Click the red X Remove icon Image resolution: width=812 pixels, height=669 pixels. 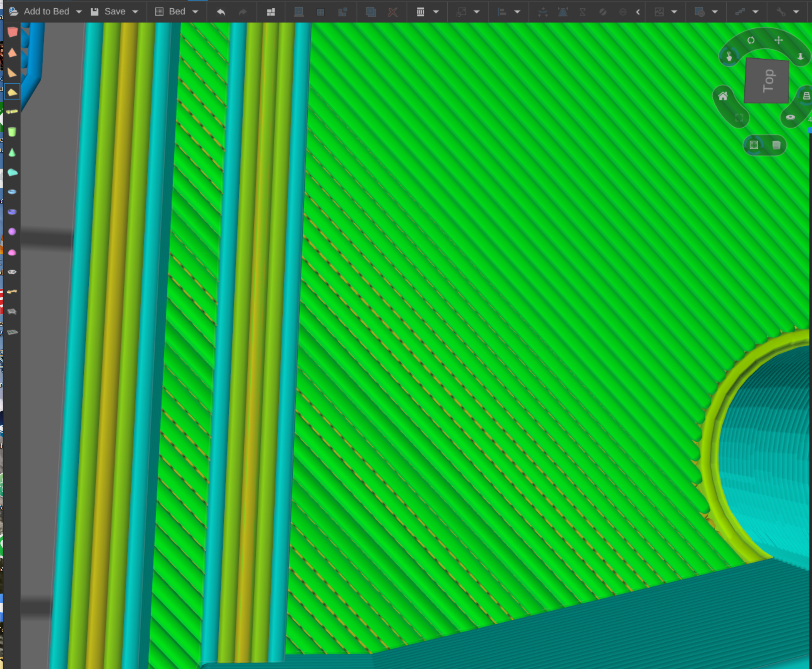pos(392,12)
